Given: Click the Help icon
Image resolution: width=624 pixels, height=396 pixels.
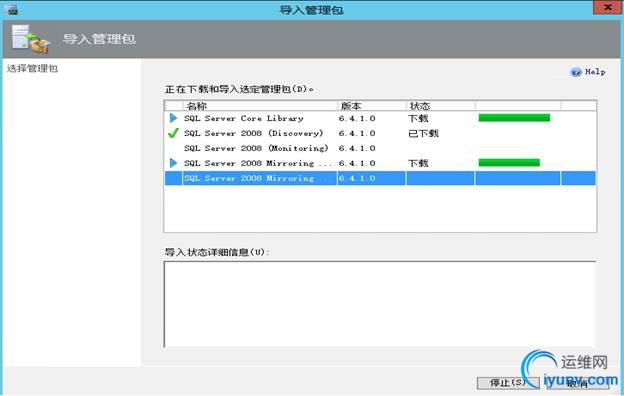Looking at the screenshot, I should (575, 72).
